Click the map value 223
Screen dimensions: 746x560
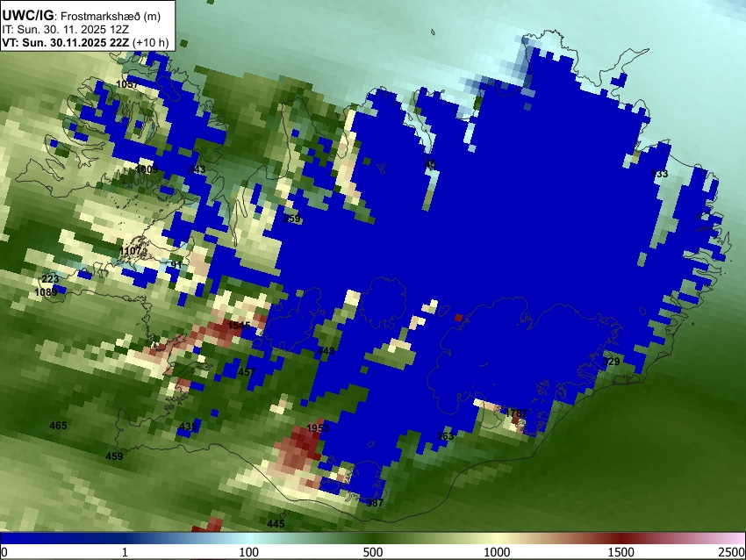coord(50,279)
